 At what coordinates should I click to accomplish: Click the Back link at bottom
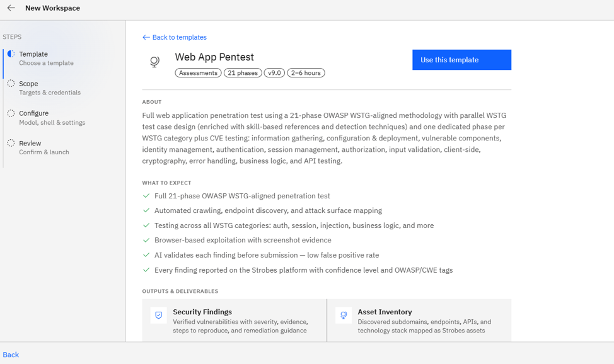(11, 355)
